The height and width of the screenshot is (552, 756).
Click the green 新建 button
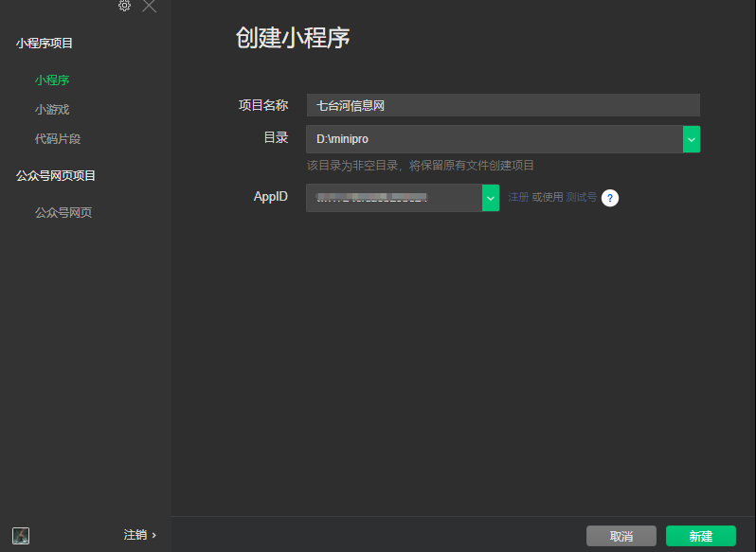(x=700, y=536)
